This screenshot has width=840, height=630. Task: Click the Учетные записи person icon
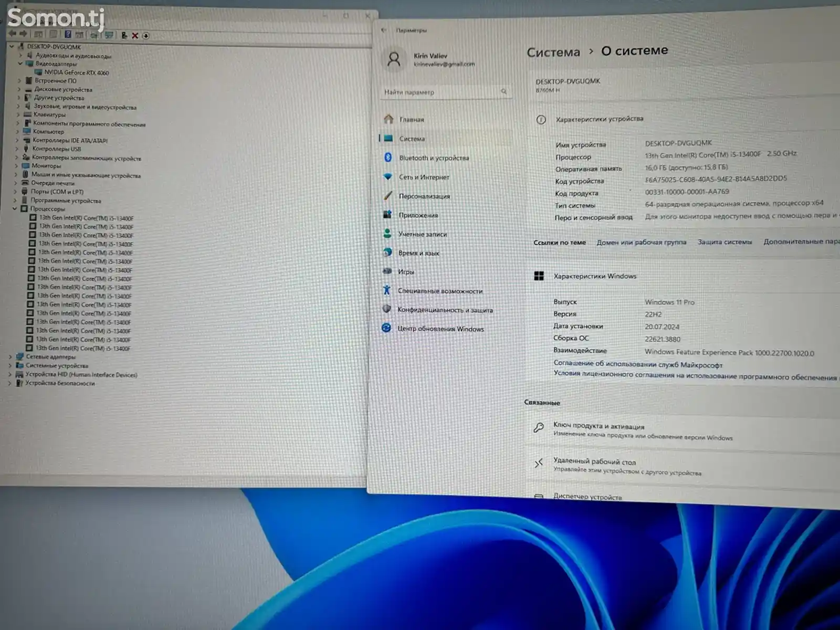[x=387, y=234]
